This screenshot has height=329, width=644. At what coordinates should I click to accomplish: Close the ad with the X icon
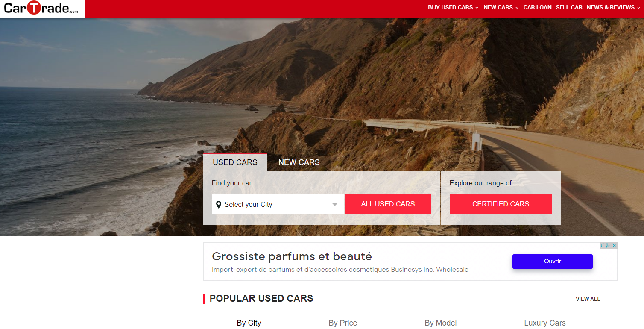(614, 245)
